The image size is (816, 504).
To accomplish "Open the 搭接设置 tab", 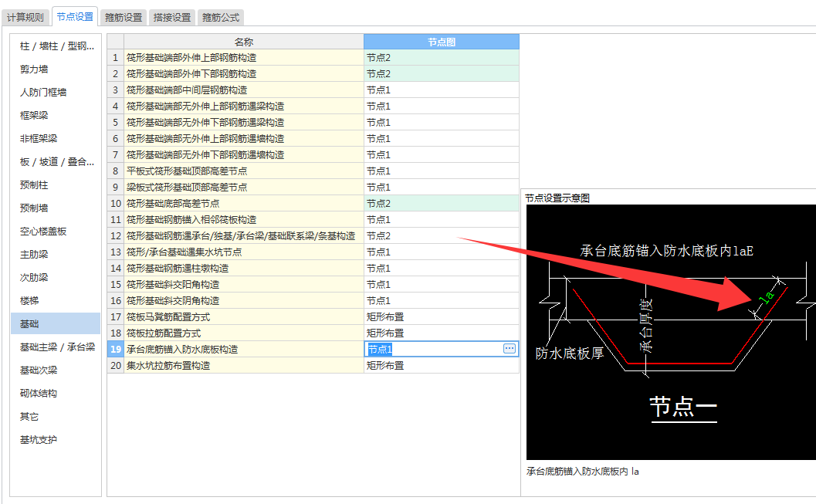I will coord(171,17).
